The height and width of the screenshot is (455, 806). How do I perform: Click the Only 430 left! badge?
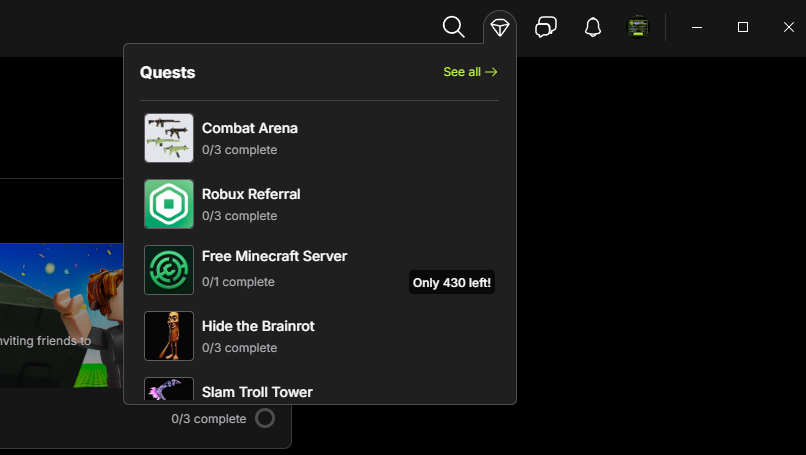tap(452, 282)
